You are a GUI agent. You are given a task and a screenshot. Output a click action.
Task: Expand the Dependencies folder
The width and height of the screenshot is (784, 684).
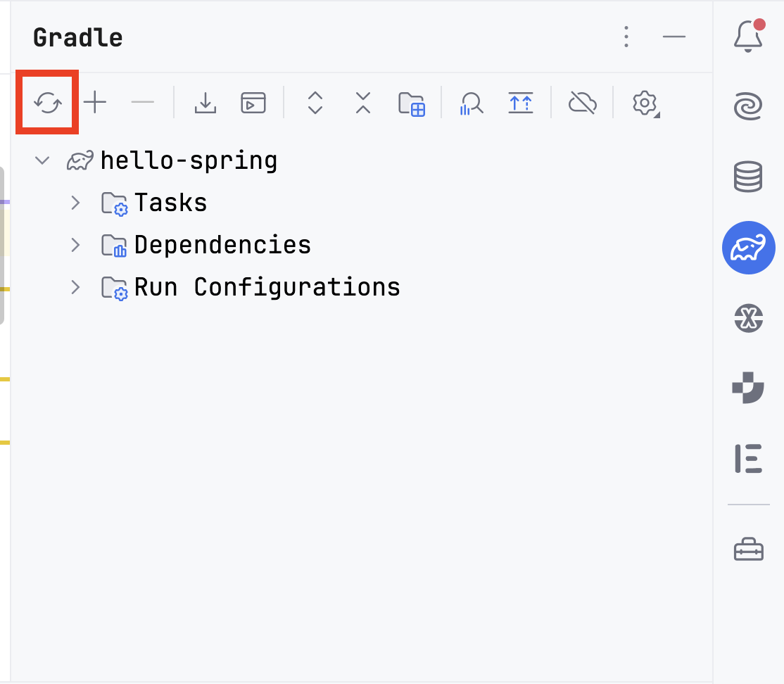pyautogui.click(x=75, y=245)
